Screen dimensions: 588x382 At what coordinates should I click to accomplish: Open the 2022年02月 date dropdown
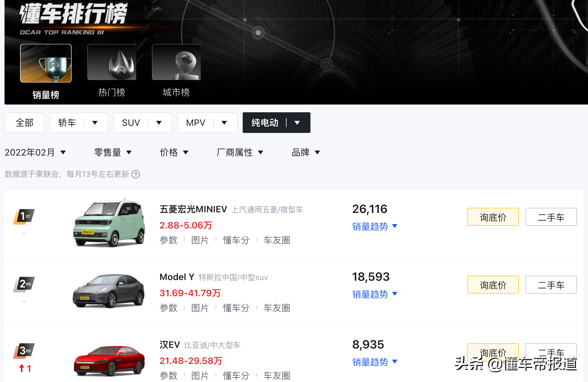[35, 152]
